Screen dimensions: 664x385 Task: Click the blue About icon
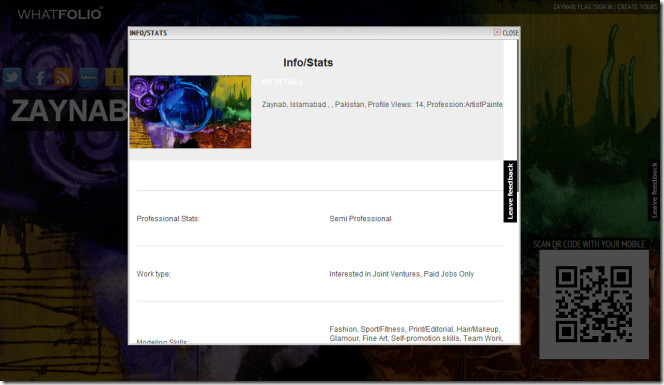pos(89,78)
